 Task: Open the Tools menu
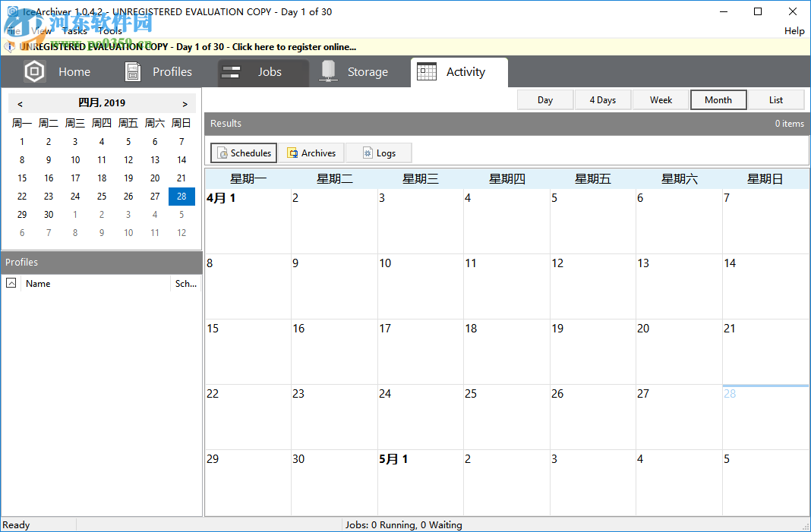click(x=109, y=30)
